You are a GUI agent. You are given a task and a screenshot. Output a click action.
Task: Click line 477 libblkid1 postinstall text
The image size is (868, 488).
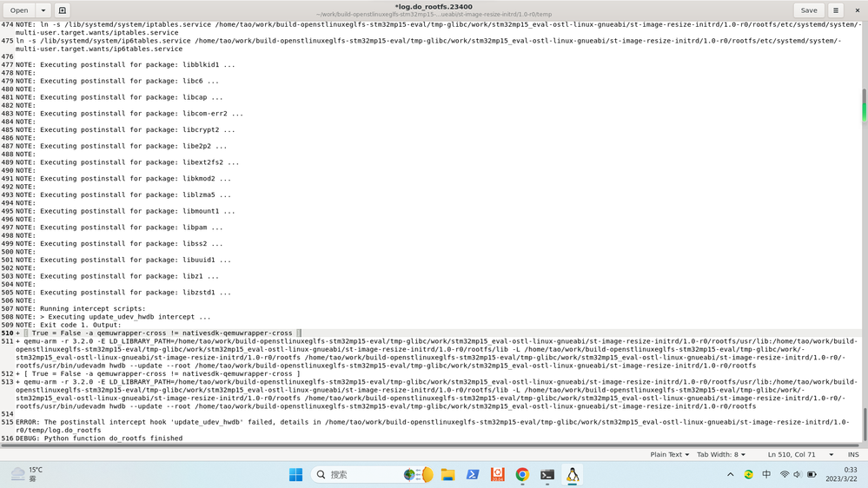coord(125,65)
